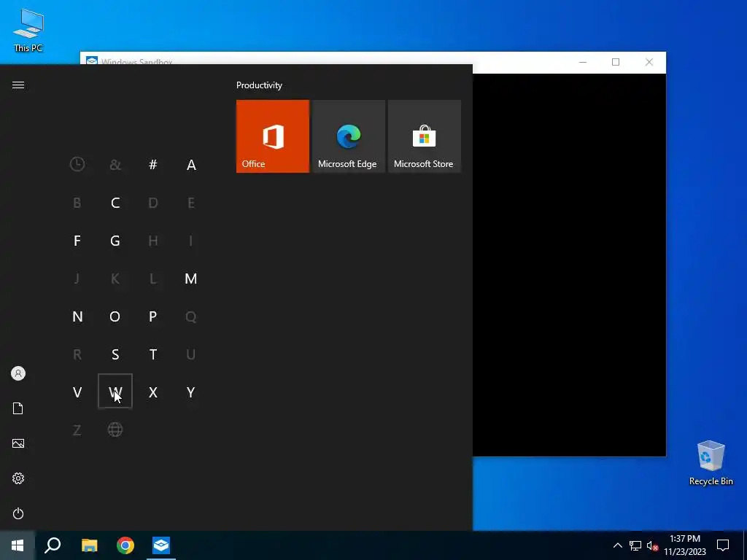Jump to letter S apps
Screen dimensions: 747x560
tap(115, 354)
